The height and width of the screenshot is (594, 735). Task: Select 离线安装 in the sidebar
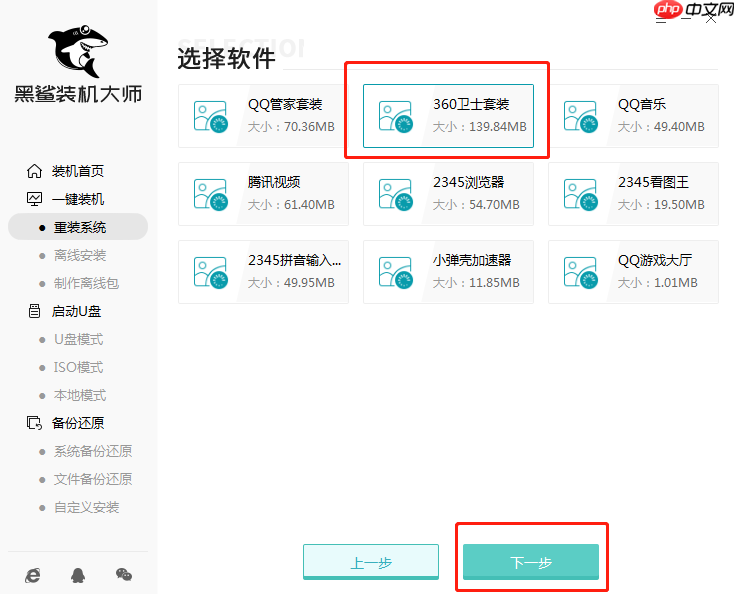tap(80, 255)
